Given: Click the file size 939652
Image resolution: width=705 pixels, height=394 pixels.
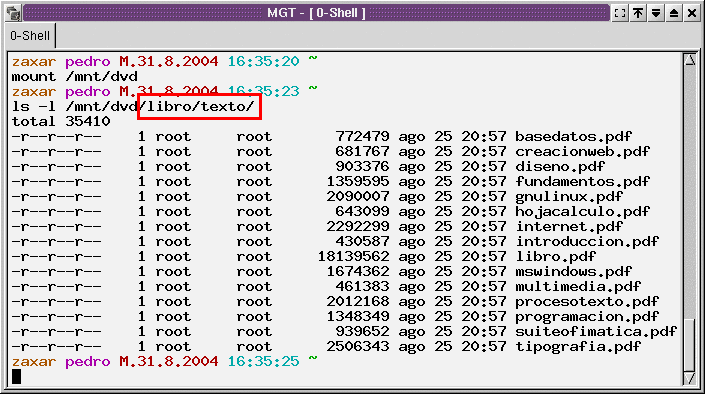Looking at the screenshot, I should [362, 331].
